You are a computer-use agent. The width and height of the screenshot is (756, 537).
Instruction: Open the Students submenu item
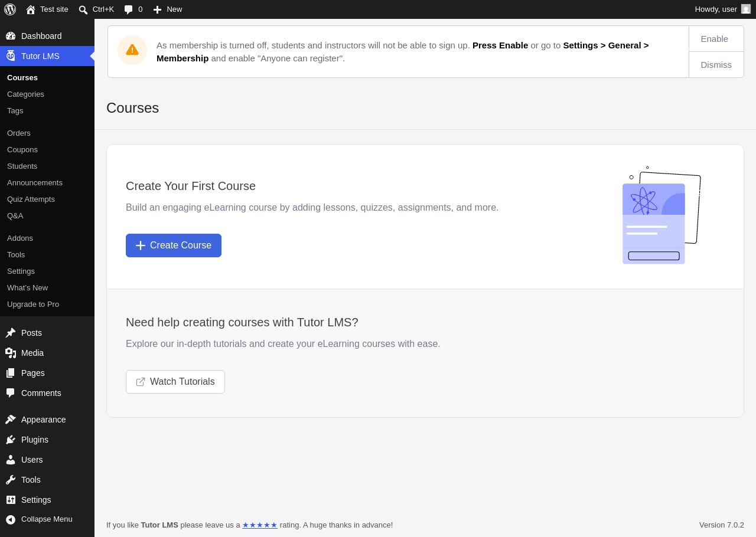pos(22,166)
